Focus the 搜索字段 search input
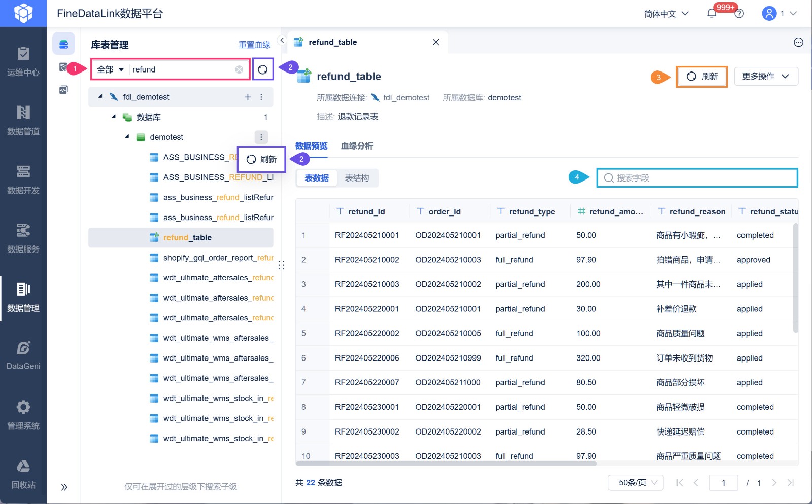 click(697, 178)
